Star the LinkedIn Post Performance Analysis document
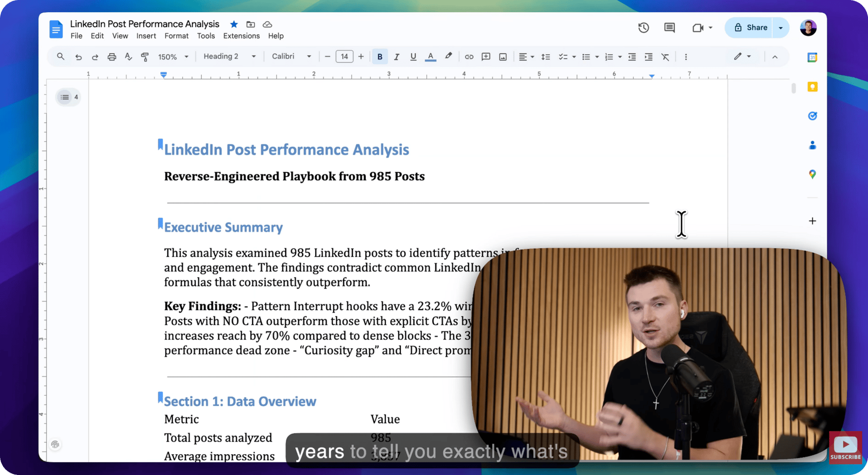 (234, 24)
